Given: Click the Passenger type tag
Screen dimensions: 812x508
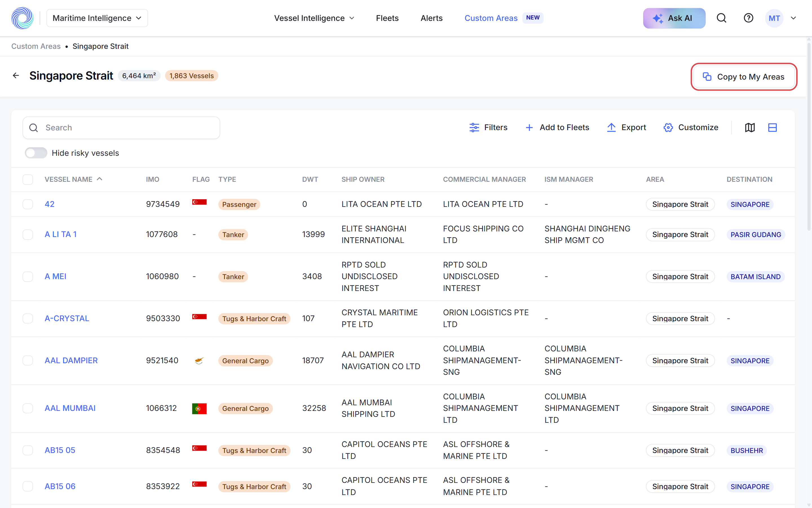Looking at the screenshot, I should pos(239,204).
